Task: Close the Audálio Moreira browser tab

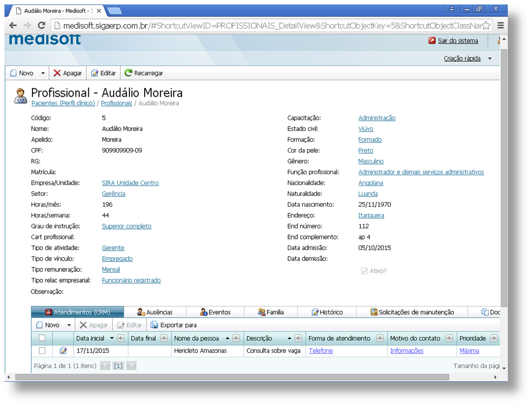Action: pyautogui.click(x=99, y=11)
